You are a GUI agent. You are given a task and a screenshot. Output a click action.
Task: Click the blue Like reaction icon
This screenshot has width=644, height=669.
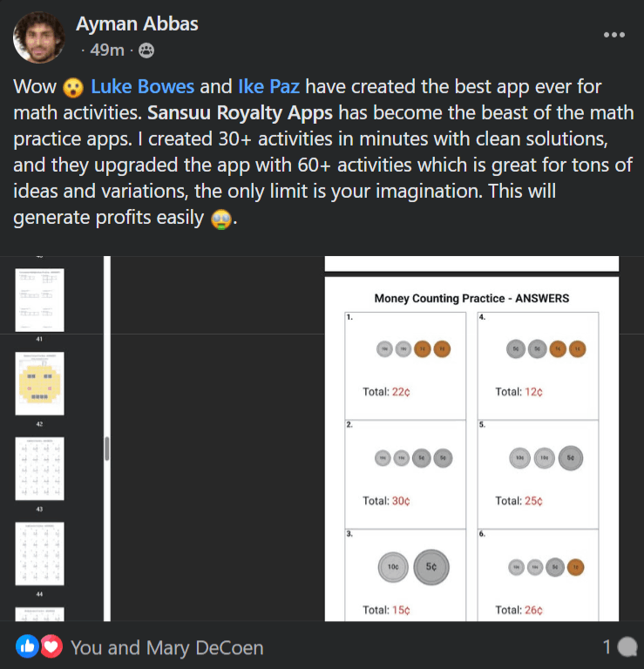click(x=27, y=646)
